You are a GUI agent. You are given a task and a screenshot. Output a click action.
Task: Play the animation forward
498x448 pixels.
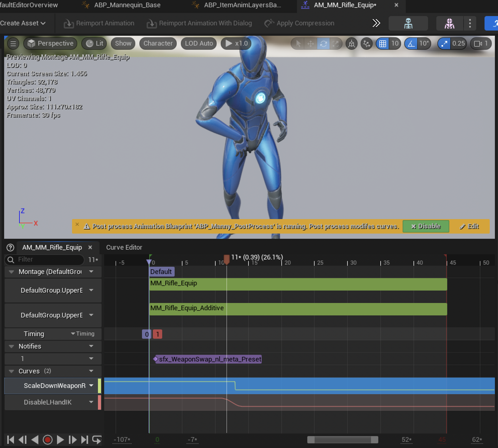tap(60, 439)
